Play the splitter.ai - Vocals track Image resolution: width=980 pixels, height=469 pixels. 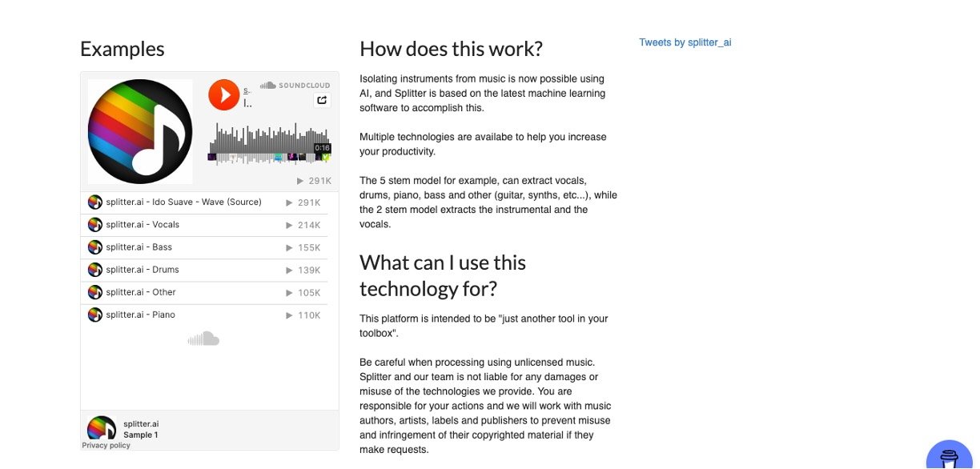click(x=143, y=225)
